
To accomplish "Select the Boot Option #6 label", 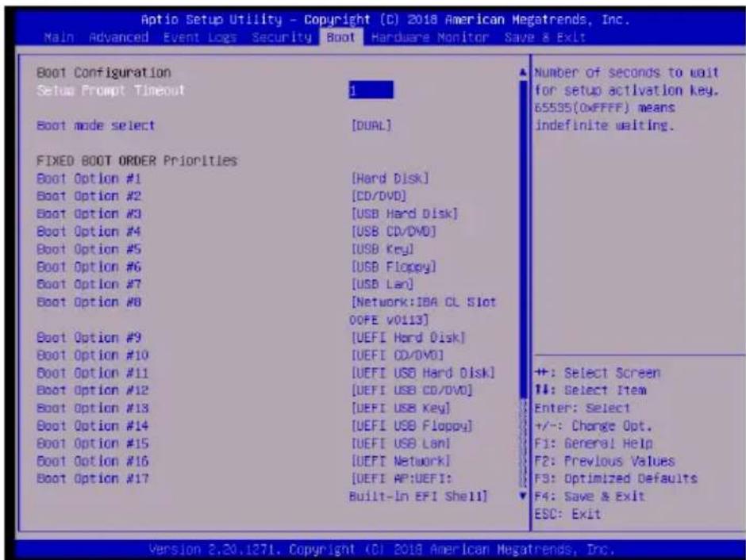I will coord(89,267).
